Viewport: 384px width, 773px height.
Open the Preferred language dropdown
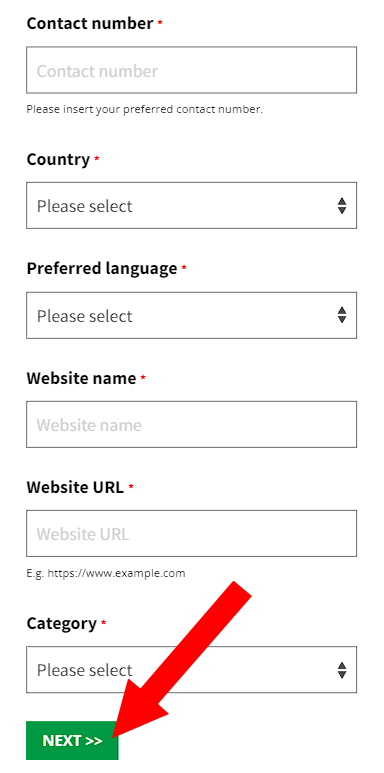tap(191, 315)
